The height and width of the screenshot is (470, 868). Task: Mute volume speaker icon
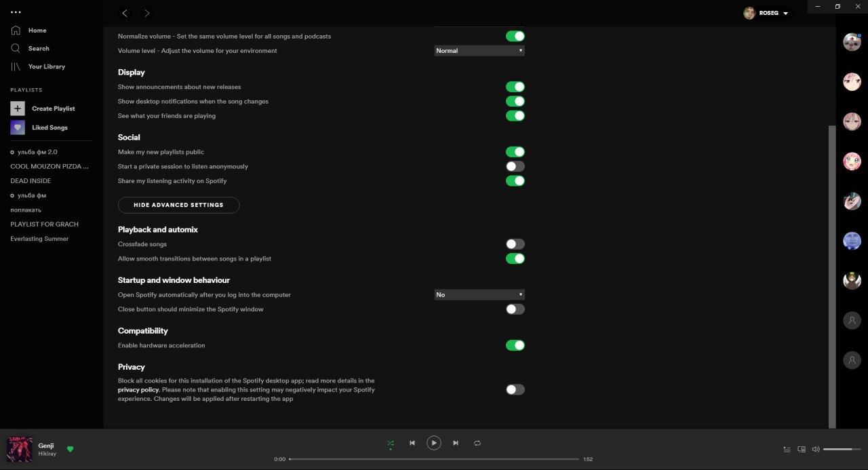click(x=816, y=449)
